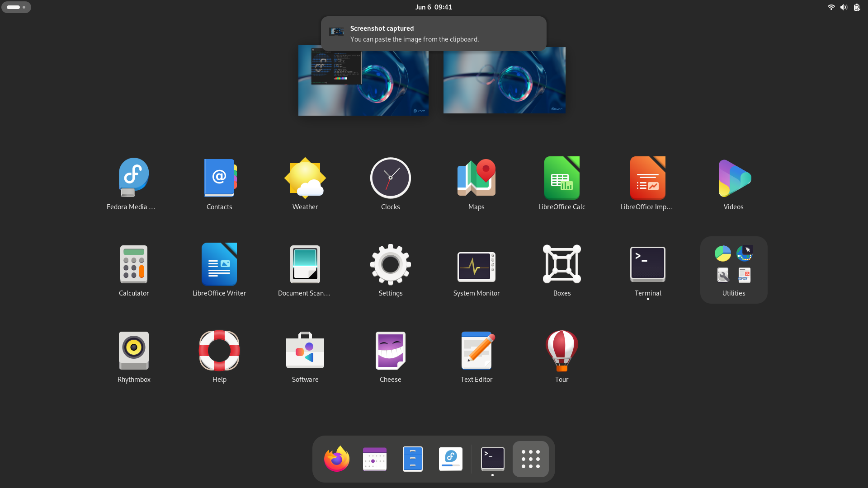Toggle battery/power indicator
This screenshot has width=868, height=488.
[x=857, y=7]
